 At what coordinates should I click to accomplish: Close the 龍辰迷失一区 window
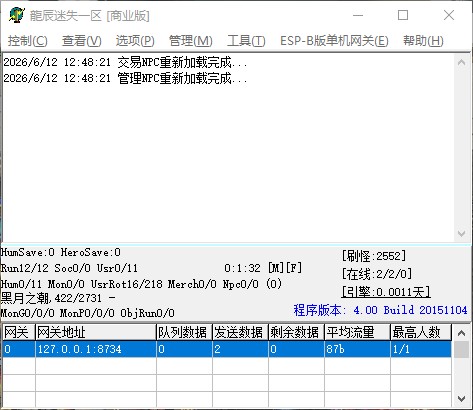point(449,15)
